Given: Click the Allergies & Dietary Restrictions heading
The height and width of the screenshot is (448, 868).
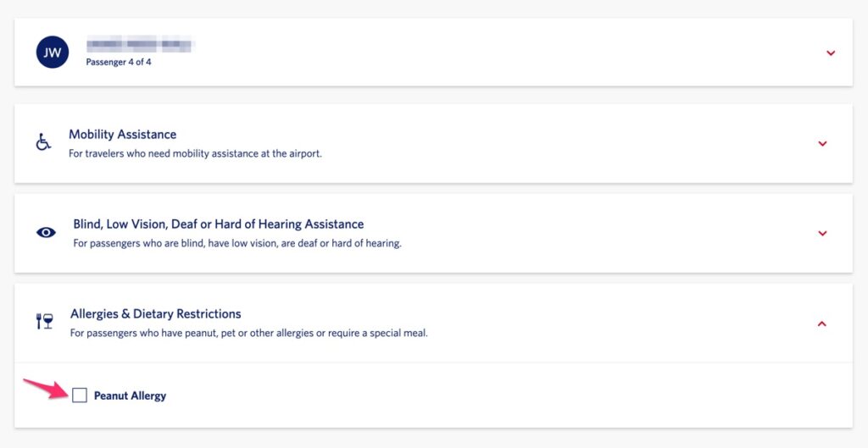Looking at the screenshot, I should [x=156, y=314].
